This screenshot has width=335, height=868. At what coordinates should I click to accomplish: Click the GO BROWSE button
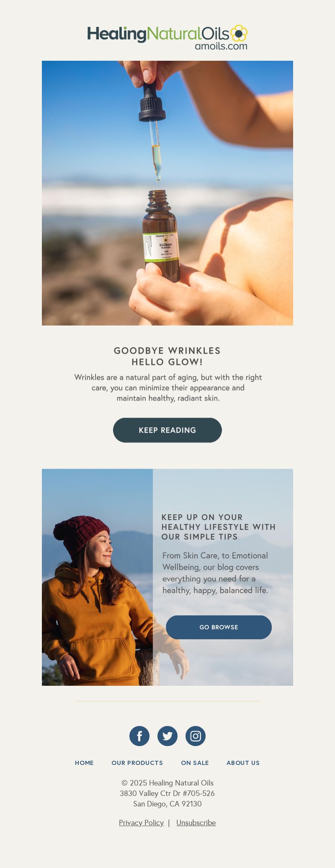[x=219, y=627]
